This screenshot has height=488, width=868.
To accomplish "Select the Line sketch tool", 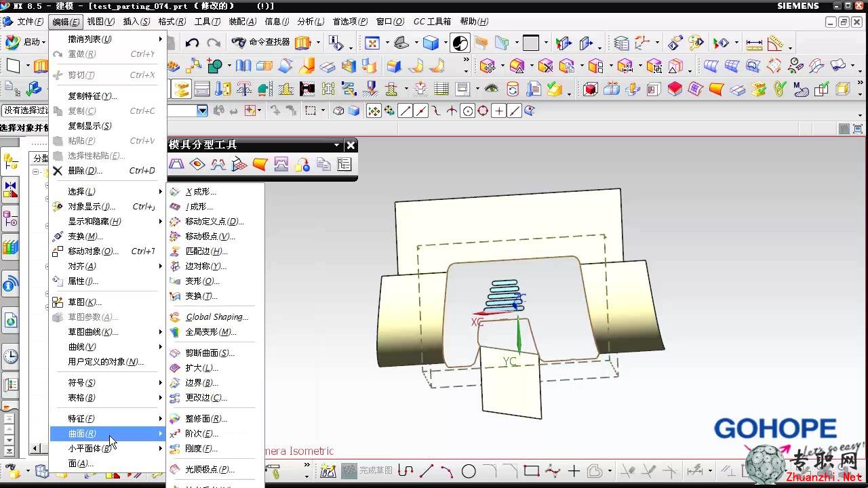I will click(x=427, y=471).
